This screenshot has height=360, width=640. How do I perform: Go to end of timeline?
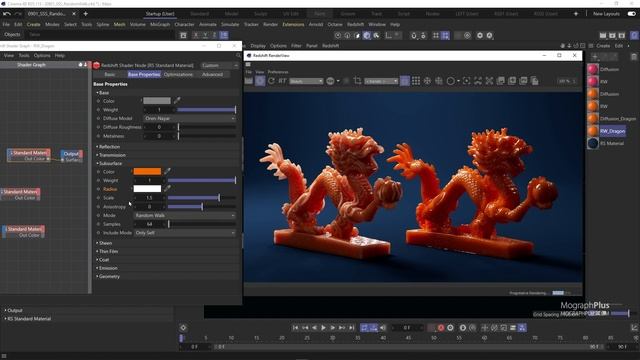coord(351,328)
